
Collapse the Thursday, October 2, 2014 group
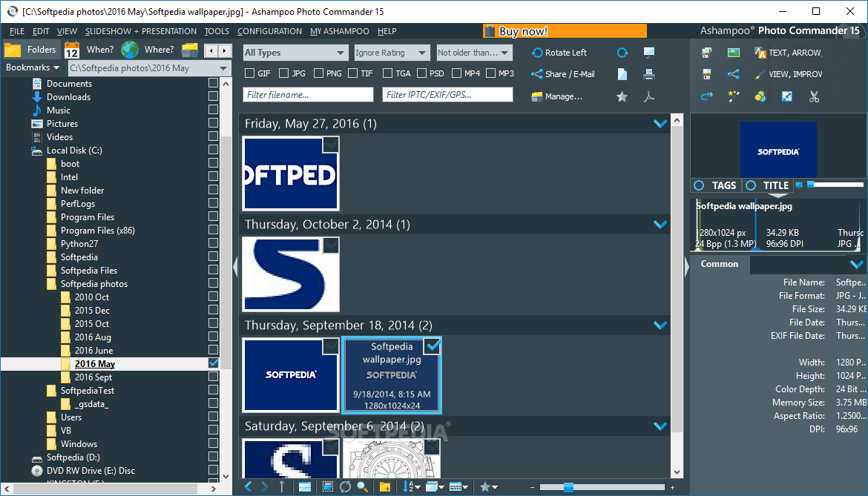click(x=660, y=225)
